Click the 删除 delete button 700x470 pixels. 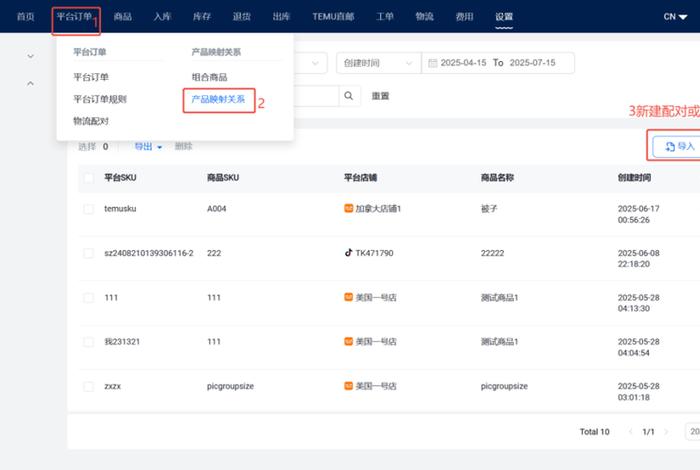click(x=183, y=146)
